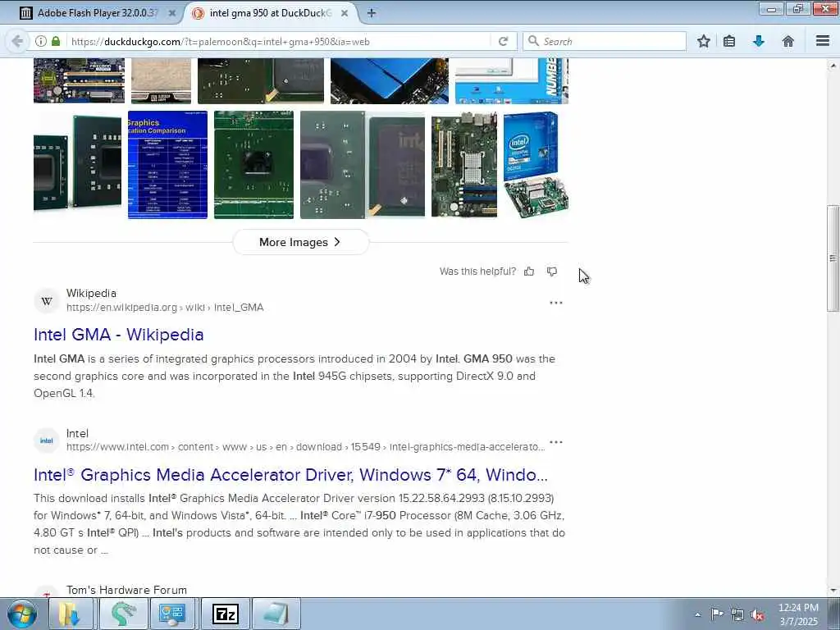Close the Adobe Flash Player tab
This screenshot has width=840, height=630.
(x=172, y=13)
